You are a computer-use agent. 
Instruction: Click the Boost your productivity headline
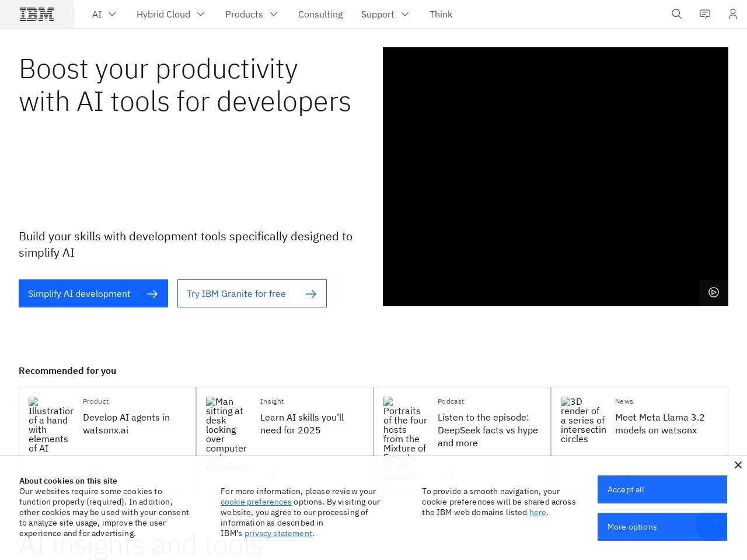pos(185,85)
